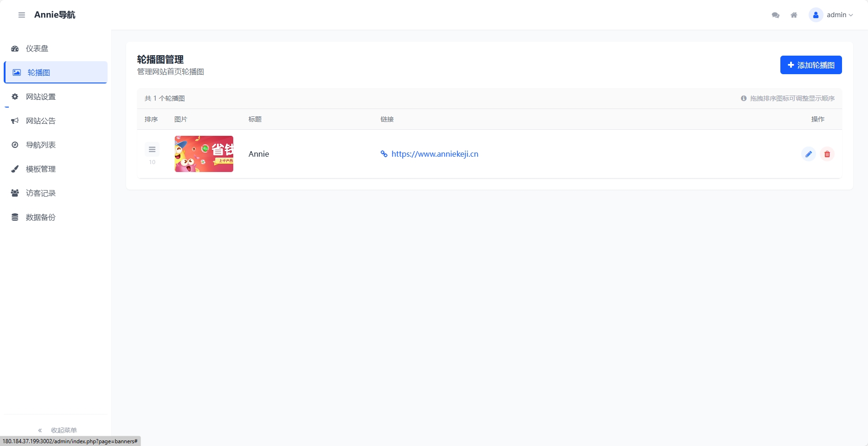Click the banner image thumbnail
The image size is (868, 446).
[204, 153]
